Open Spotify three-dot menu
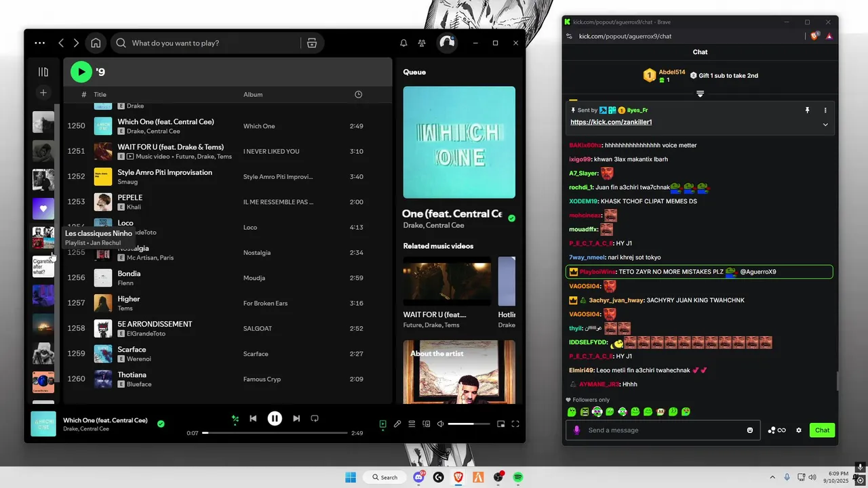868x488 pixels. [40, 43]
